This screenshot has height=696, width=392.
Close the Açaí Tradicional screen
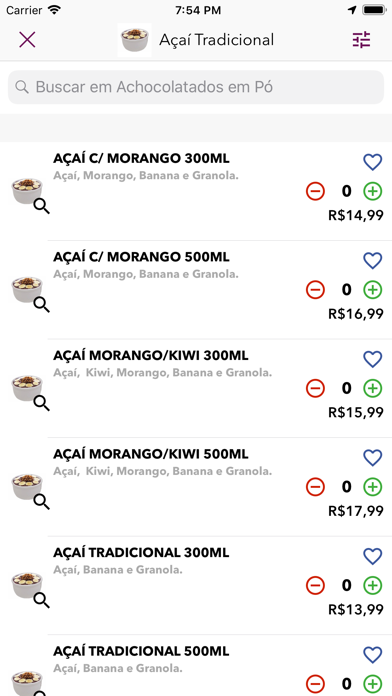(27, 40)
